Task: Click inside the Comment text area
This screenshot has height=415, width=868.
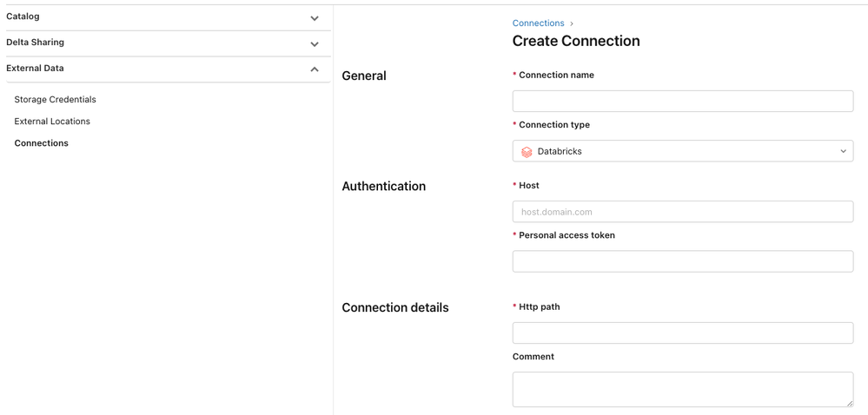Action: [682, 389]
